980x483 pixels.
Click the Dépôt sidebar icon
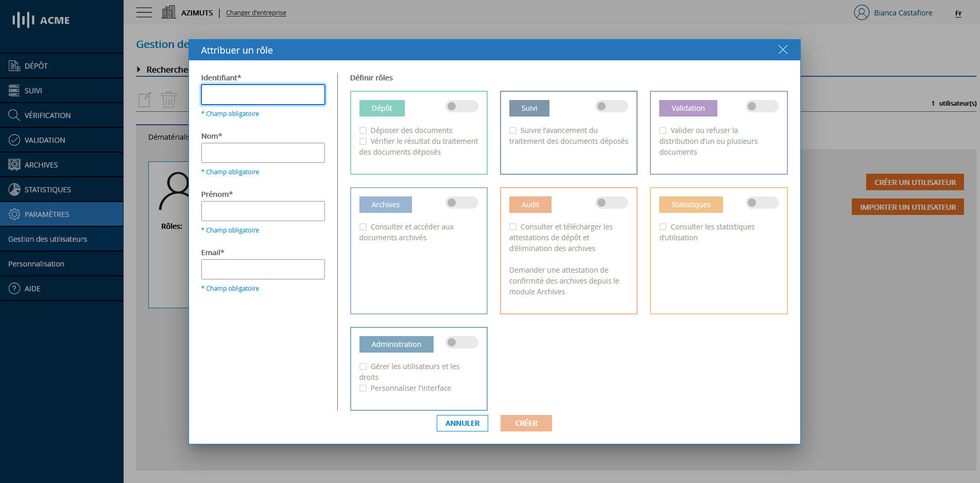[x=14, y=65]
